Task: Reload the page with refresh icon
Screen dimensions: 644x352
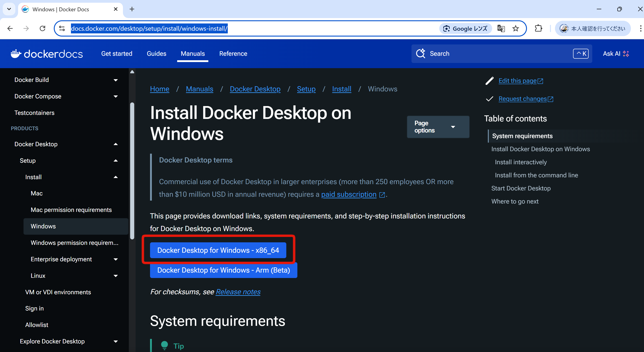Action: coord(42,28)
